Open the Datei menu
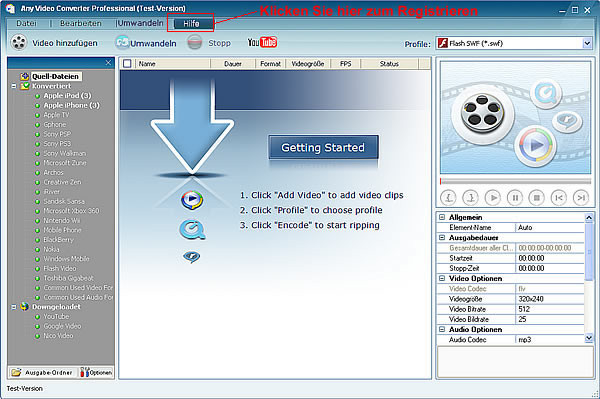600x399 pixels. pos(26,23)
